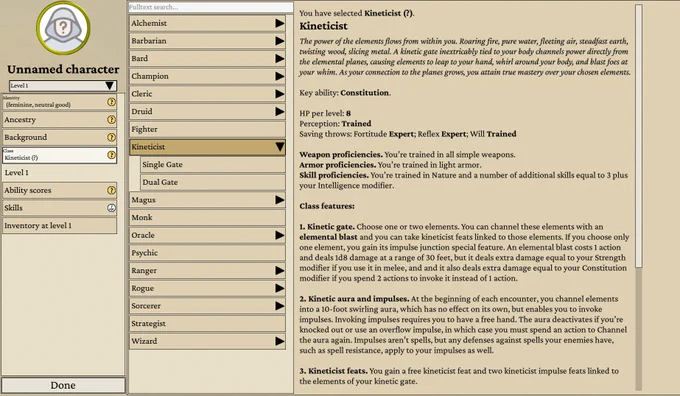Click the Identity question mark icon
The image size is (680, 396).
pyautogui.click(x=111, y=102)
